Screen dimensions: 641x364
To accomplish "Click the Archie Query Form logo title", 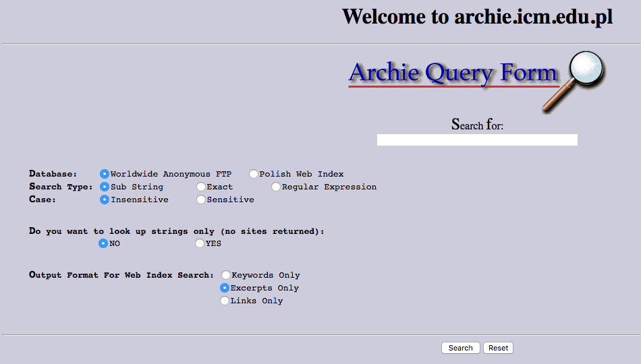I will (453, 73).
